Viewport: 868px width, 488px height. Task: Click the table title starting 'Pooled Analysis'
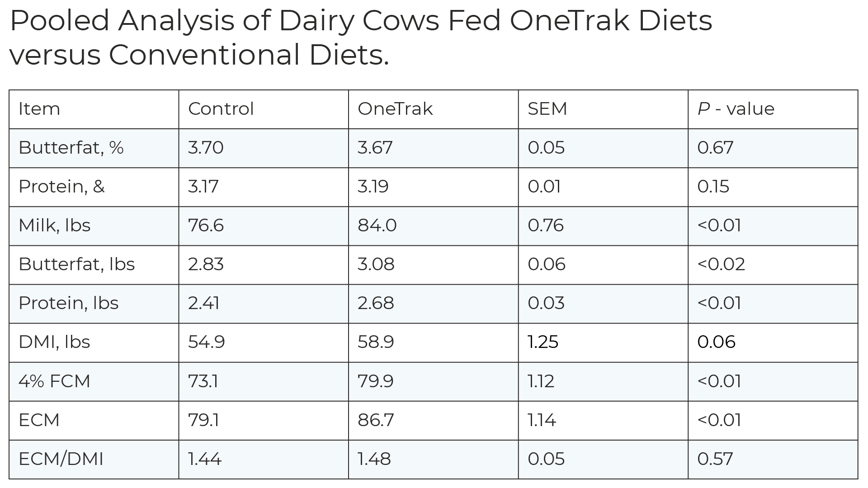361,38
